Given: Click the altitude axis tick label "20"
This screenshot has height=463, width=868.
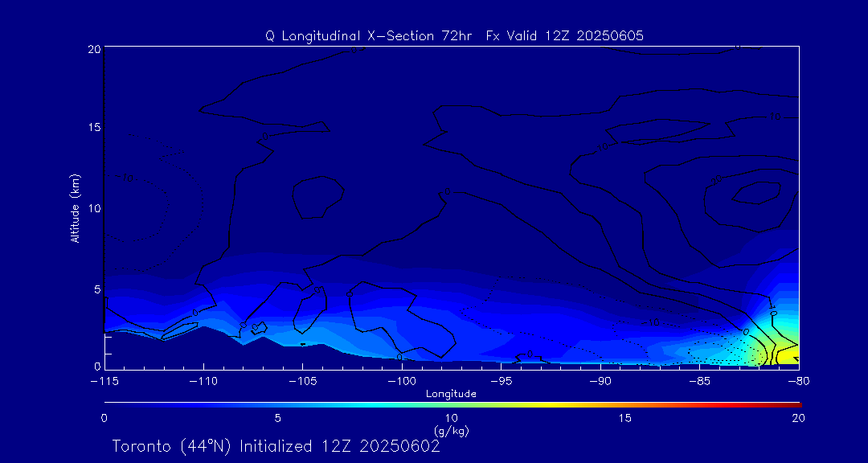Looking at the screenshot, I should [93, 49].
